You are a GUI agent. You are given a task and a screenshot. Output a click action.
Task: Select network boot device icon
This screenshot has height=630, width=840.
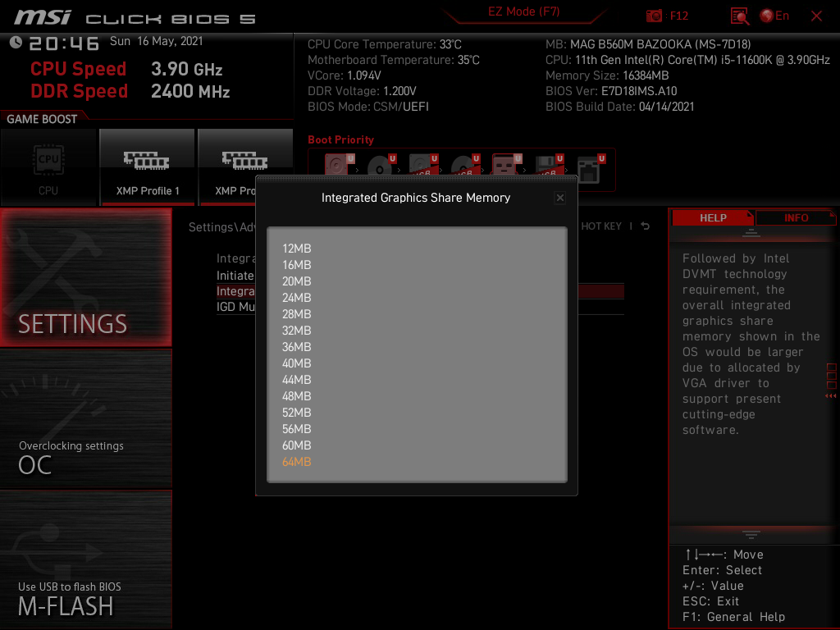click(x=591, y=168)
